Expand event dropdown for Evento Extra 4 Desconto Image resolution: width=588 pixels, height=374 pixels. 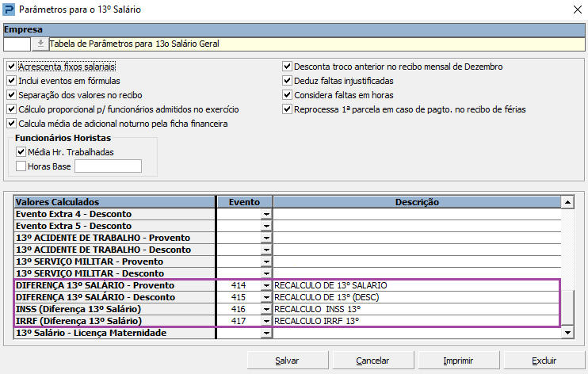pyautogui.click(x=266, y=214)
